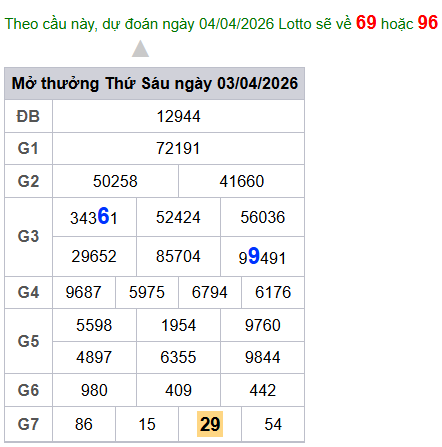442x447 pixels.
Task: Select G1 result 72191
Action: coord(178,148)
